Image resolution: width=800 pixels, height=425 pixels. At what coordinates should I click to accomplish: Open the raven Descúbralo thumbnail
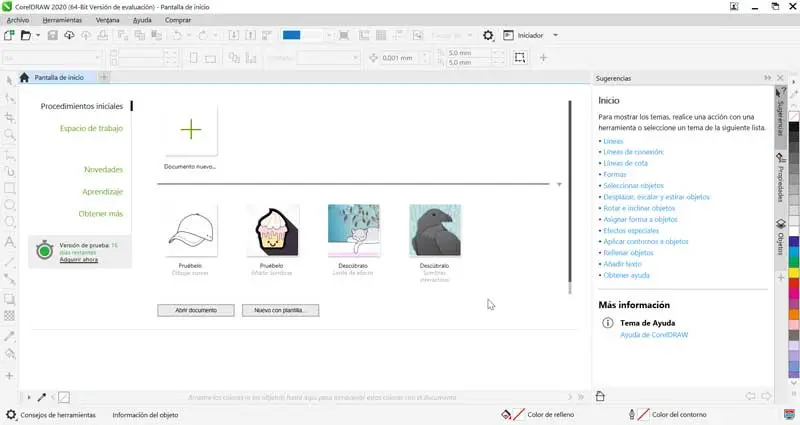point(435,230)
